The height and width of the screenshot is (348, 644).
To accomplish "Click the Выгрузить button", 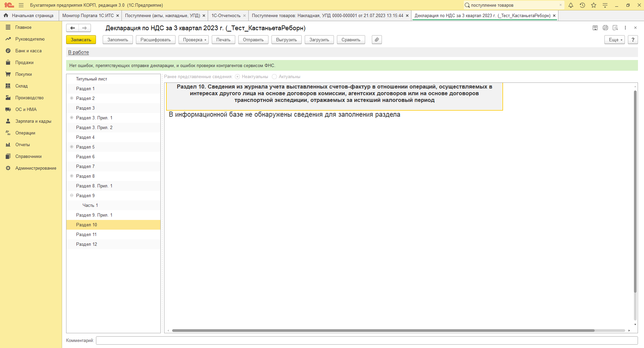I will coord(287,40).
